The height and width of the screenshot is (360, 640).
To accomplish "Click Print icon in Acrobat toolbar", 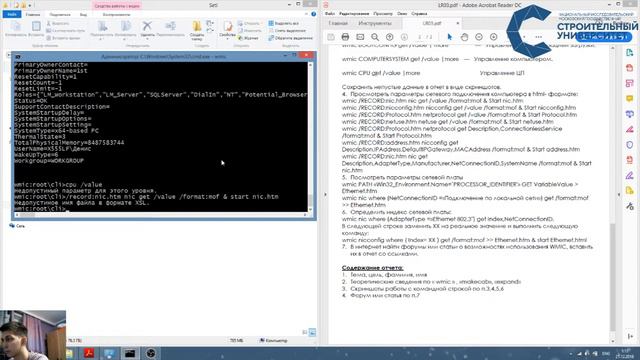I will tap(345, 37).
